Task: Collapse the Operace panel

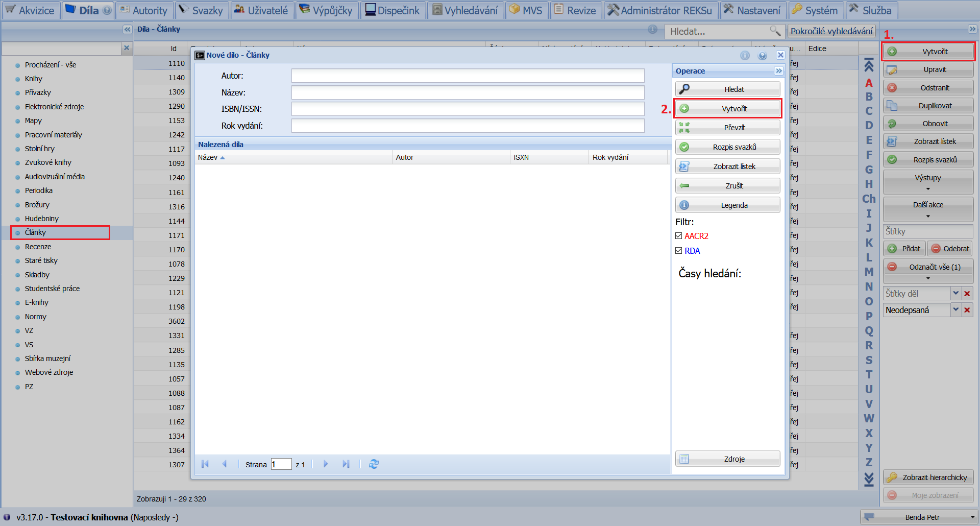Action: click(778, 71)
